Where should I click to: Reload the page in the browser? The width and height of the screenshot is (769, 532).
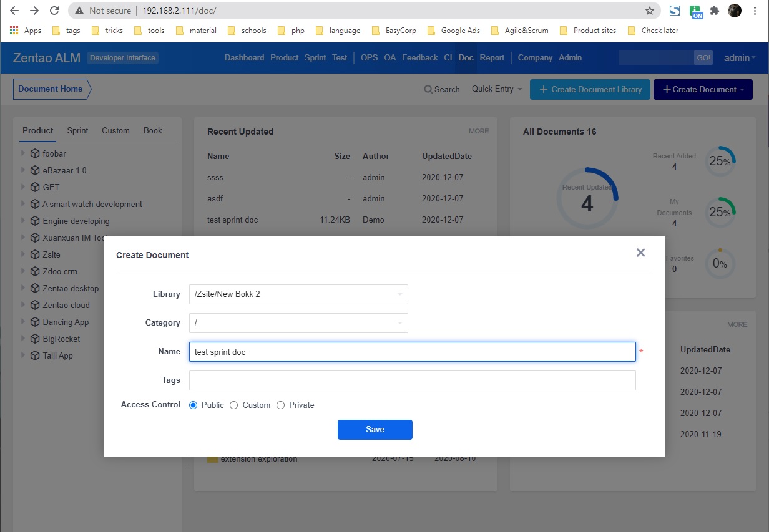pos(54,11)
